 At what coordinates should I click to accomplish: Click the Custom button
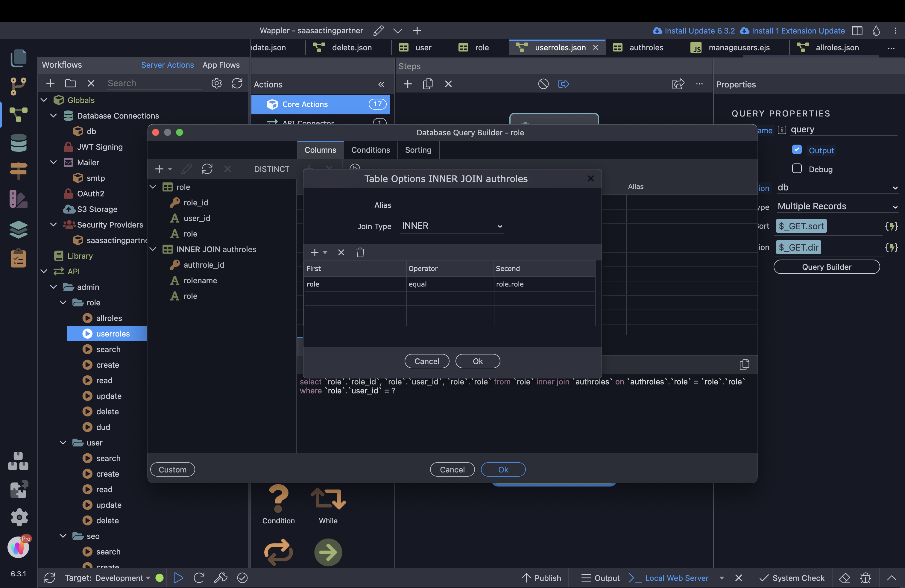coord(173,469)
